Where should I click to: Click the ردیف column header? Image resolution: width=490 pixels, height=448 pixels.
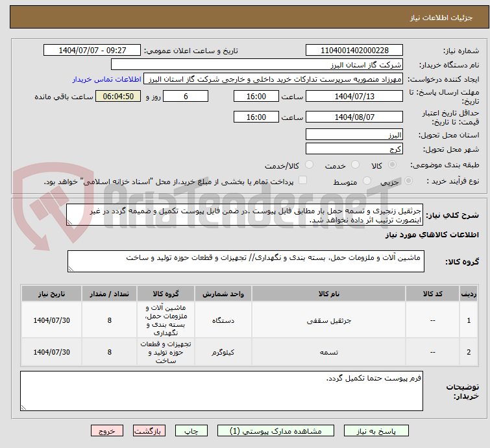[x=469, y=294]
